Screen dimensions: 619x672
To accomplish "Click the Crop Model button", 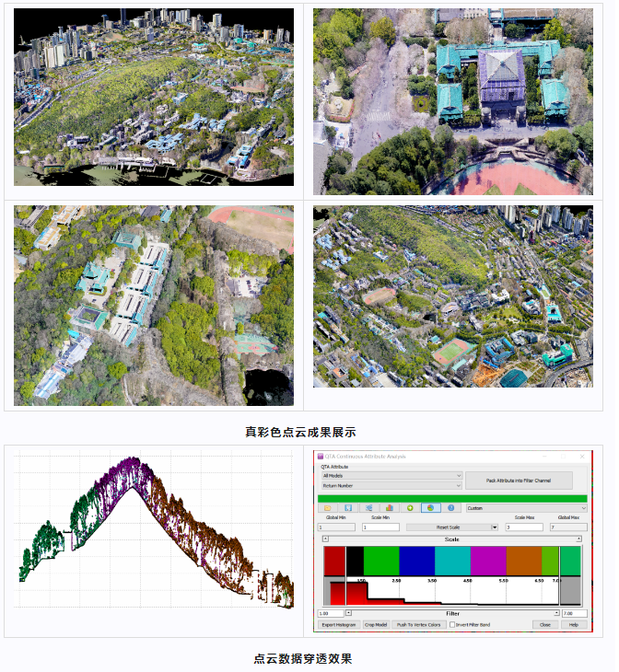I will 376,625.
